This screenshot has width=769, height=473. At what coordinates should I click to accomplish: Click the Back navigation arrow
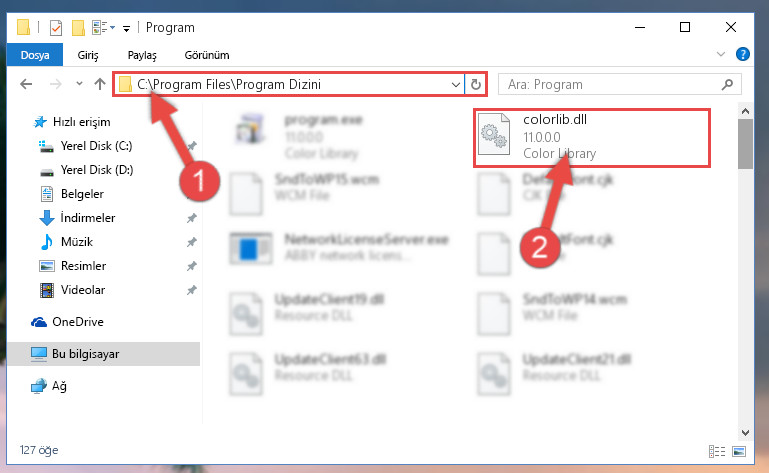click(x=26, y=84)
